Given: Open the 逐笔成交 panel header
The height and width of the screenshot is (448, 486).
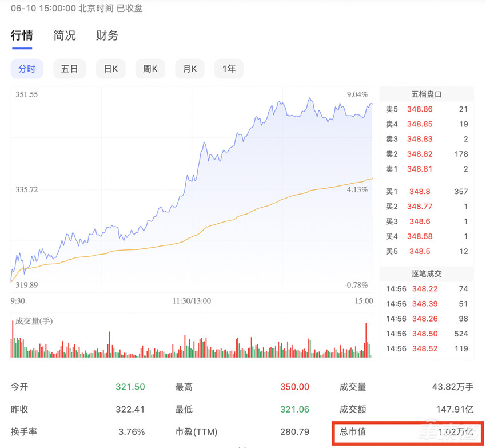Looking at the screenshot, I should (x=426, y=273).
